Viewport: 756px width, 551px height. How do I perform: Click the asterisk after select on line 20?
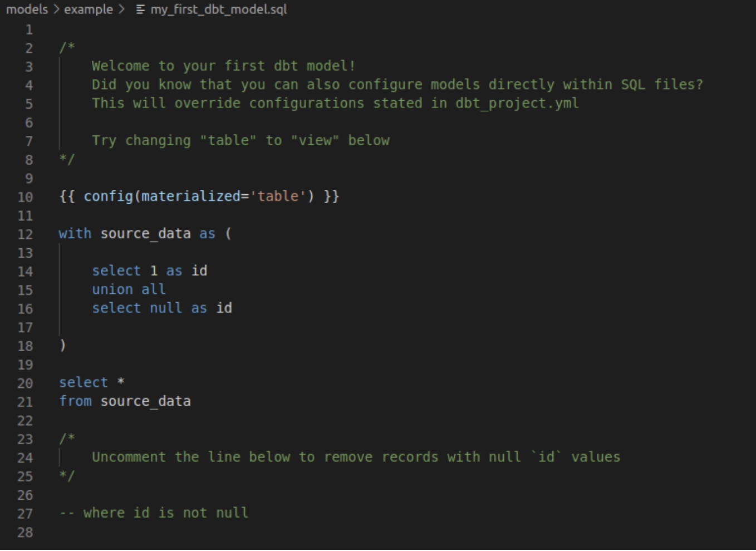[x=121, y=382]
